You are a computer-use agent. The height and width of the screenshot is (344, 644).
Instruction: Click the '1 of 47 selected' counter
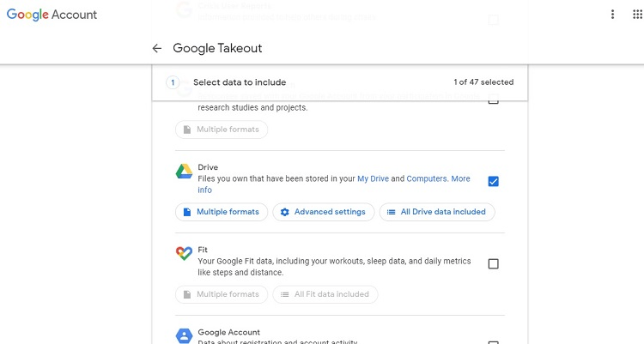click(x=483, y=82)
